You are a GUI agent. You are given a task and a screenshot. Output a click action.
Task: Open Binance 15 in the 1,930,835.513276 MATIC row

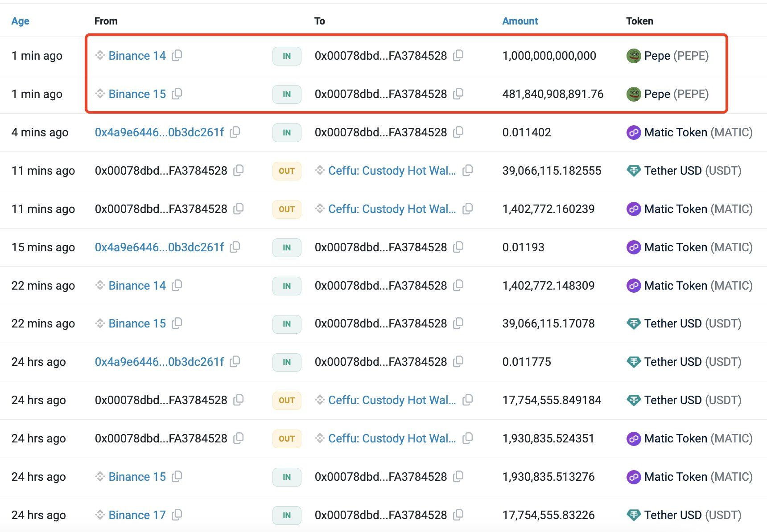coord(137,477)
